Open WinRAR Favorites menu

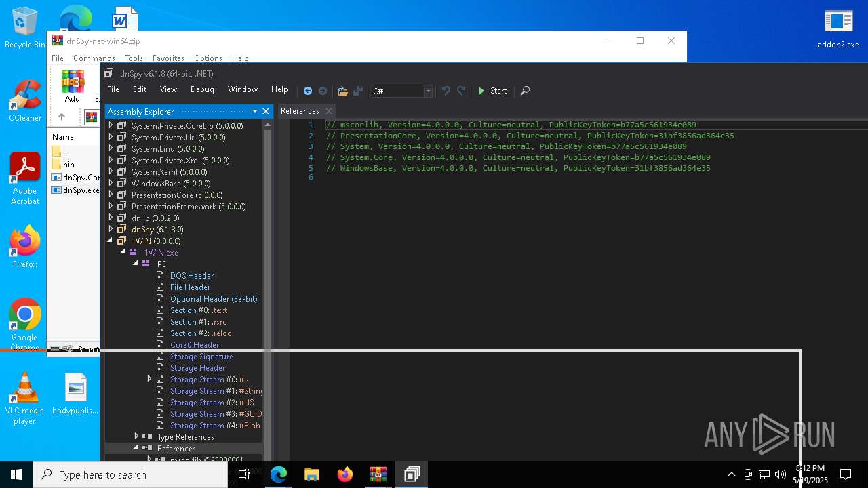click(x=168, y=58)
